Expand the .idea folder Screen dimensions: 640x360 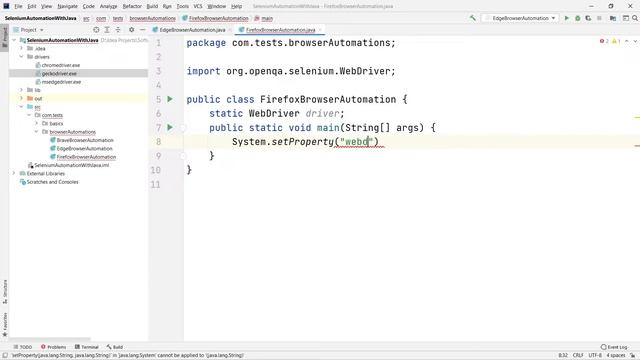(x=22, y=48)
